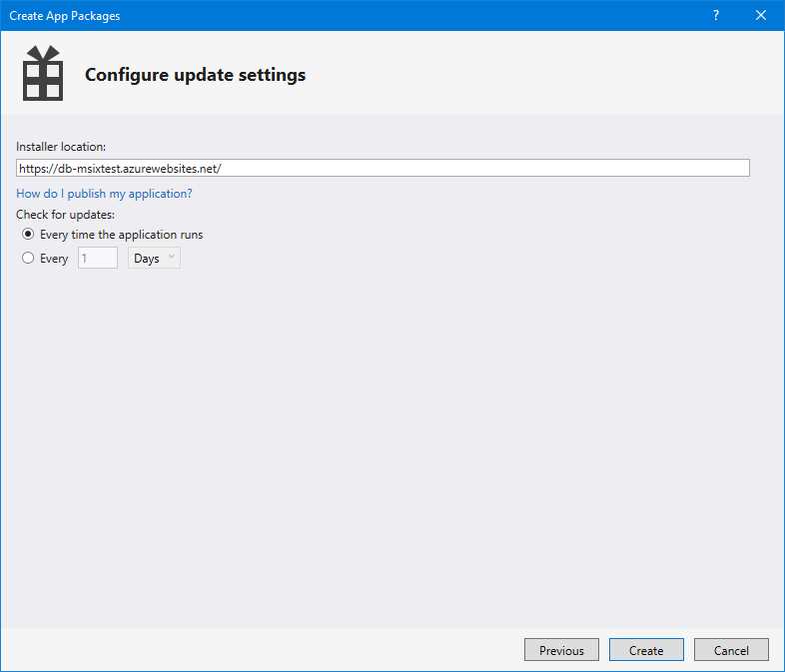Click the help question mark icon
The image size is (785, 672).
click(716, 16)
